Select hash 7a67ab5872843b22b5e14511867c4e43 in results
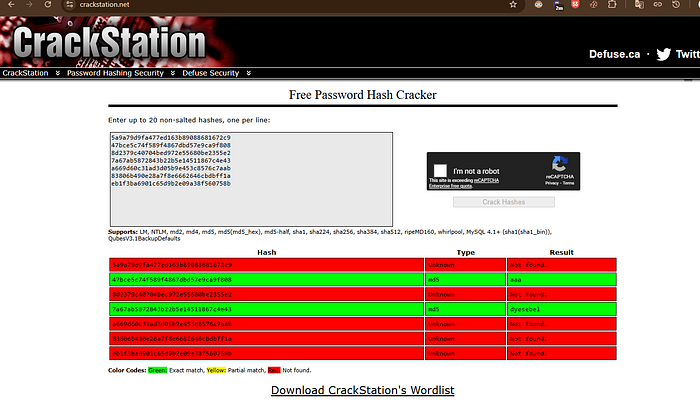 click(172, 309)
